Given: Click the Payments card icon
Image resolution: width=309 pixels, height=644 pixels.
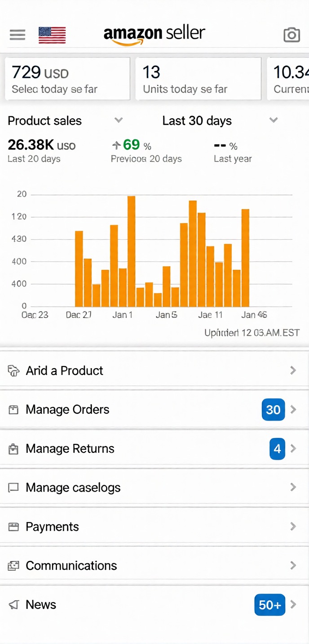Looking at the screenshot, I should click(14, 527).
